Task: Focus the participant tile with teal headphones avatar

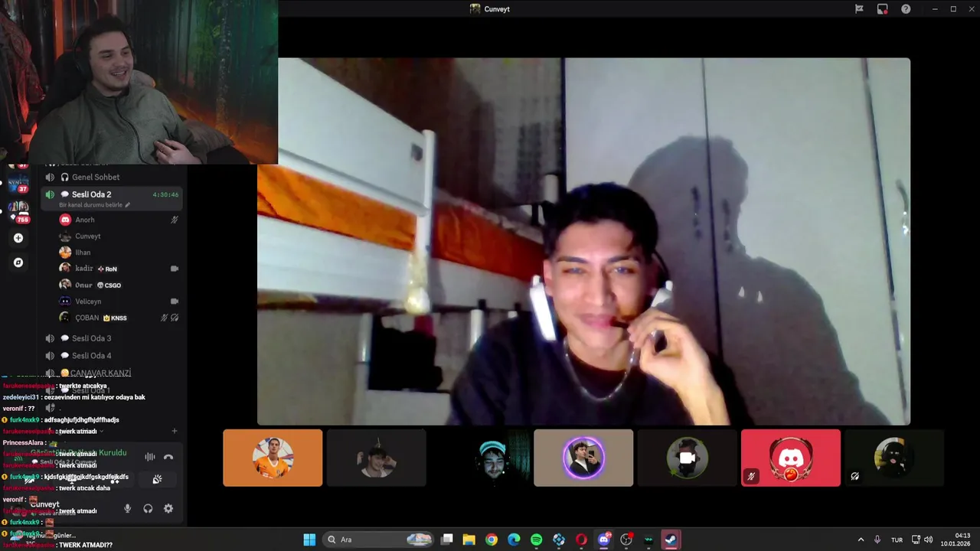Action: pyautogui.click(x=480, y=458)
